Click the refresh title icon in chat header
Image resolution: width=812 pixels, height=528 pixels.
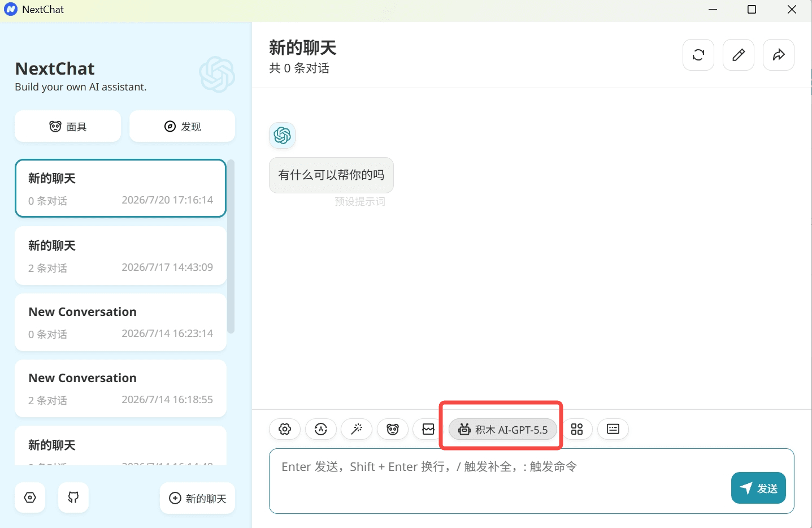(698, 55)
